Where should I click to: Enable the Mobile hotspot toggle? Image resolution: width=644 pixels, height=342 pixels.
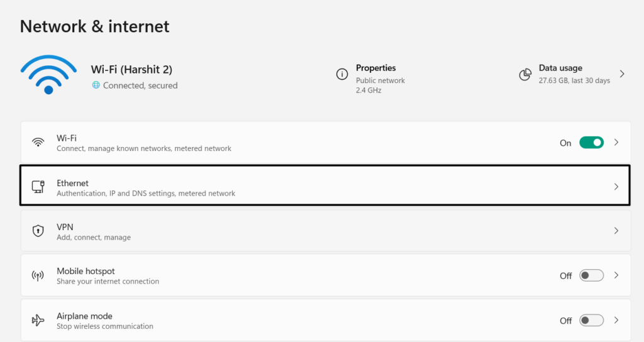(591, 275)
